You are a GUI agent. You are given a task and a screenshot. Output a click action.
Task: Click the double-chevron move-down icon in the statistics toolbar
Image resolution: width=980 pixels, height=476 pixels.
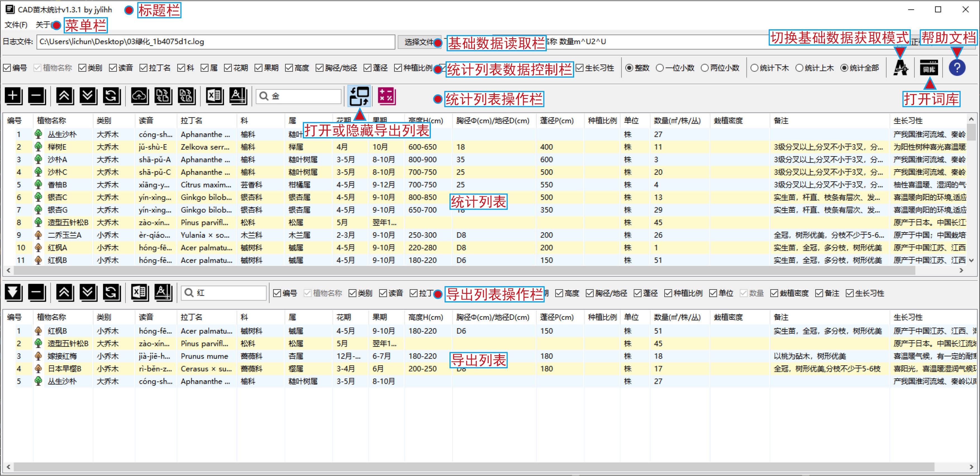88,96
